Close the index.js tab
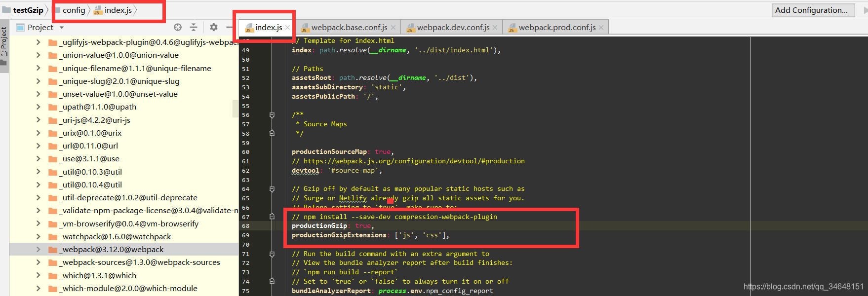The width and height of the screenshot is (868, 296). click(x=288, y=28)
